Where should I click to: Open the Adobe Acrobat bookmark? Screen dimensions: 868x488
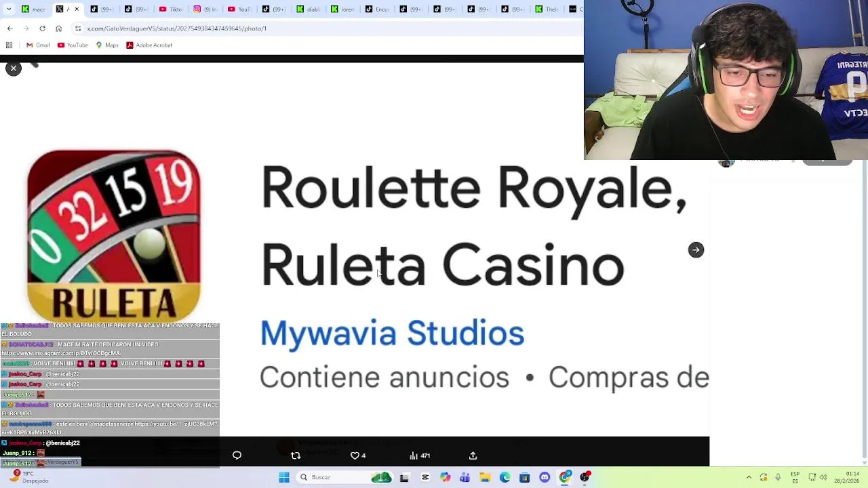click(x=149, y=45)
